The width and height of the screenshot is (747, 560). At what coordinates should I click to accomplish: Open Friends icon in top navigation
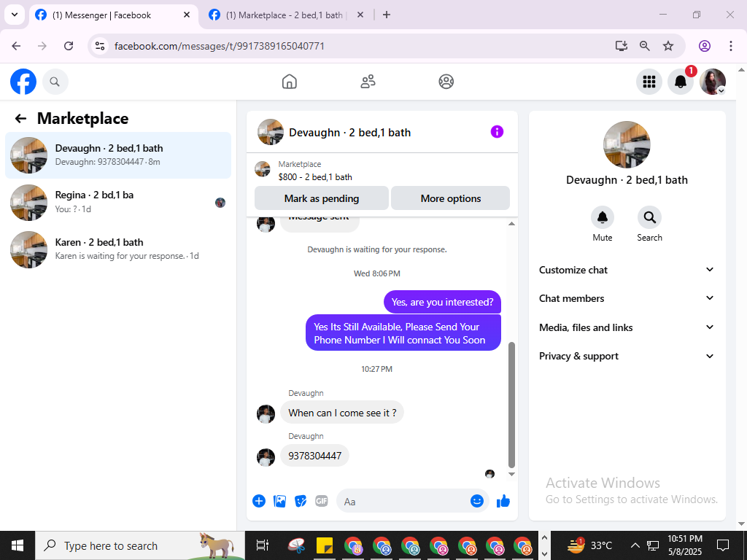point(368,82)
